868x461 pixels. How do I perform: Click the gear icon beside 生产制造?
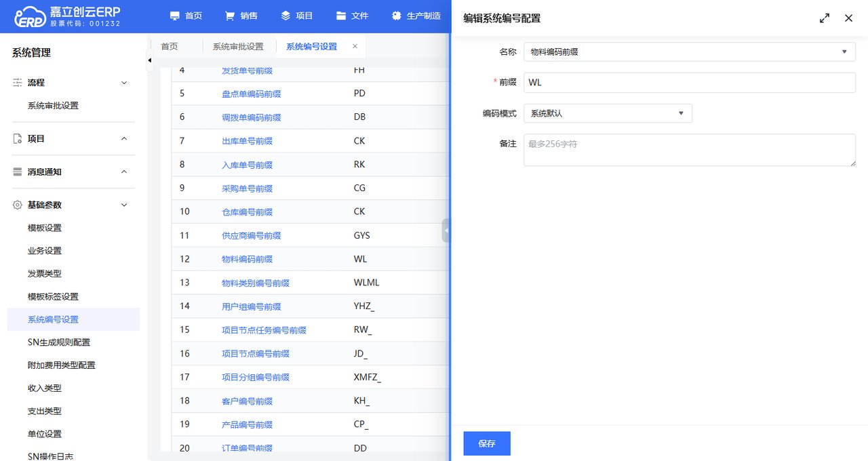pos(397,16)
